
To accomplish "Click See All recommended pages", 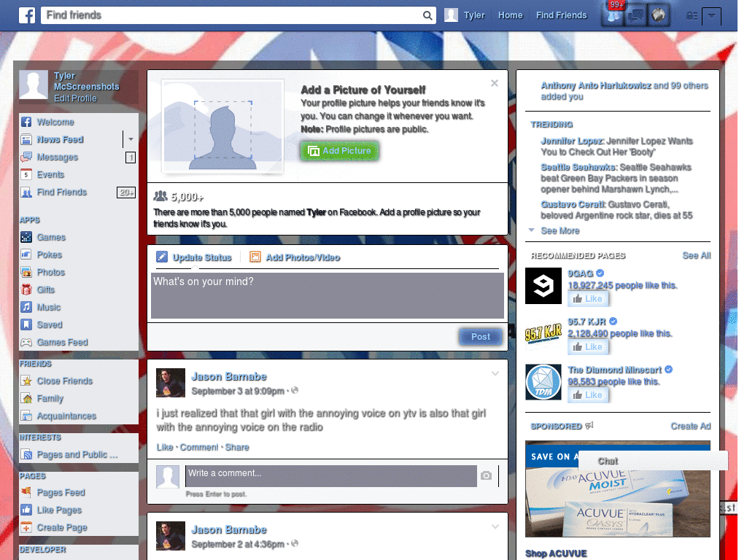I will click(x=696, y=256).
